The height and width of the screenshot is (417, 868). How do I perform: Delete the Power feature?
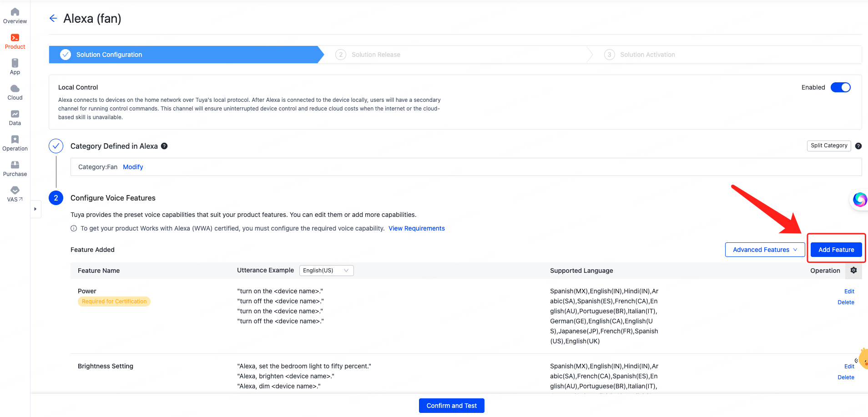pos(846,302)
